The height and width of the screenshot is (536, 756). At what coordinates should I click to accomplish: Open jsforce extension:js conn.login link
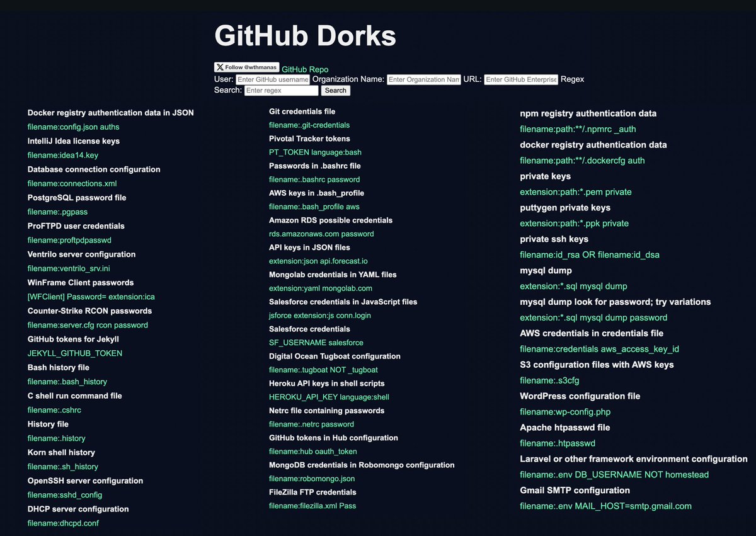(x=320, y=315)
